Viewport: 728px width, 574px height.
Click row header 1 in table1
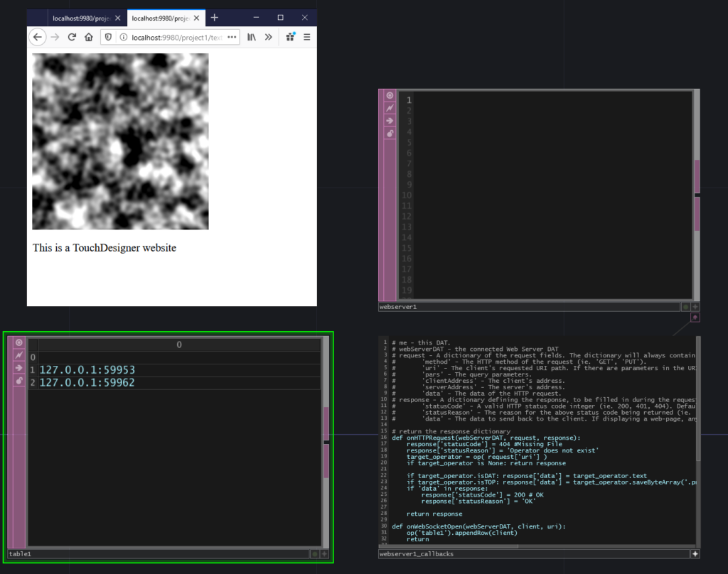[x=33, y=370]
